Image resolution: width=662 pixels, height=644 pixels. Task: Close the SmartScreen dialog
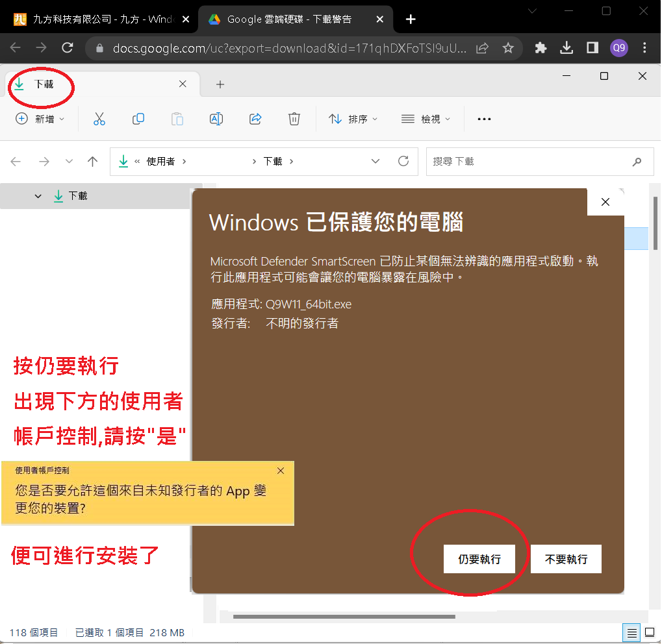coord(605,202)
